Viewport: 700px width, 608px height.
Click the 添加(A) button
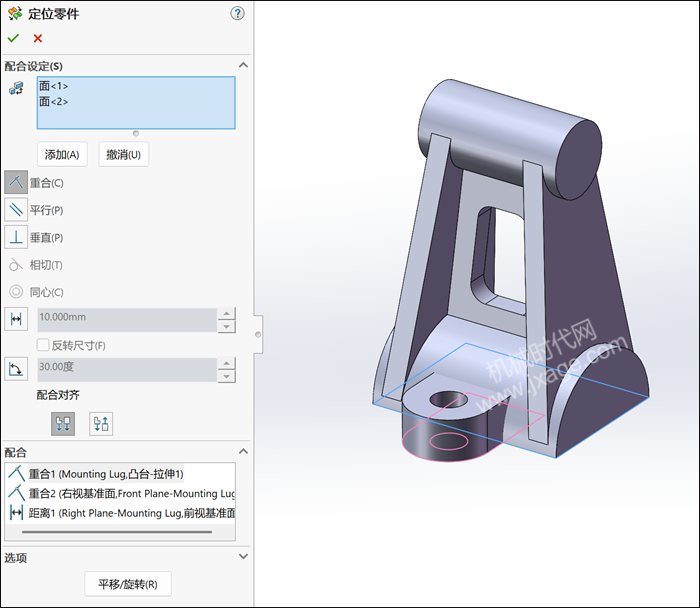[62, 154]
